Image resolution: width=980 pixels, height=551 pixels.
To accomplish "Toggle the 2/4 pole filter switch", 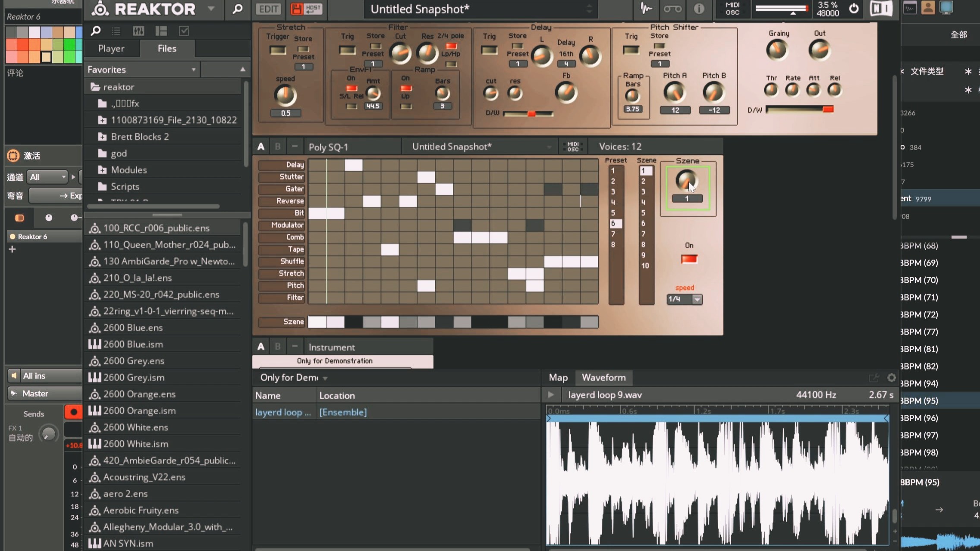I will click(451, 46).
